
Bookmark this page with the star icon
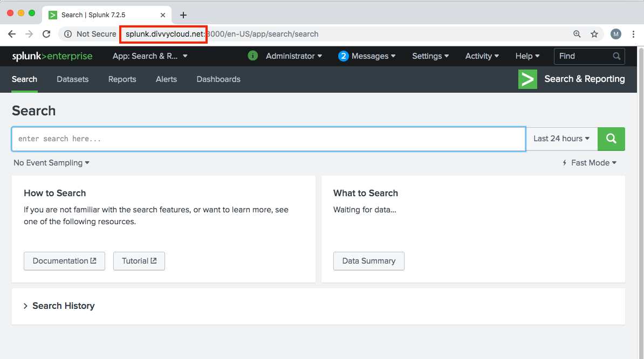pyautogui.click(x=594, y=34)
